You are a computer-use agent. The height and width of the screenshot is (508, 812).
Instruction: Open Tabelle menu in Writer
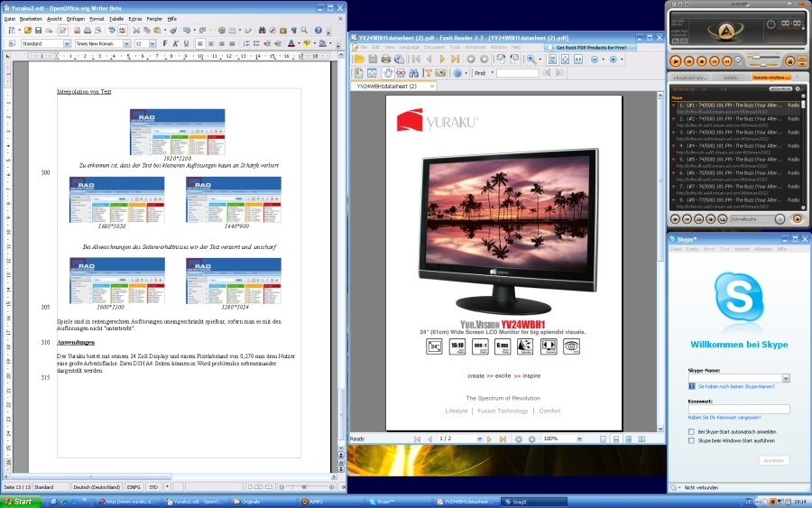116,19
